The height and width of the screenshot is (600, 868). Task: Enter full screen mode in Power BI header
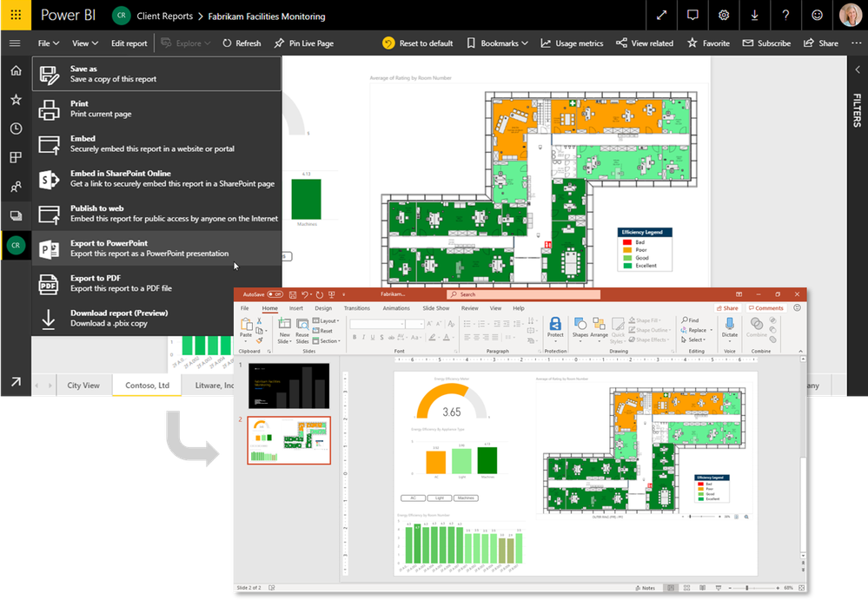(661, 15)
